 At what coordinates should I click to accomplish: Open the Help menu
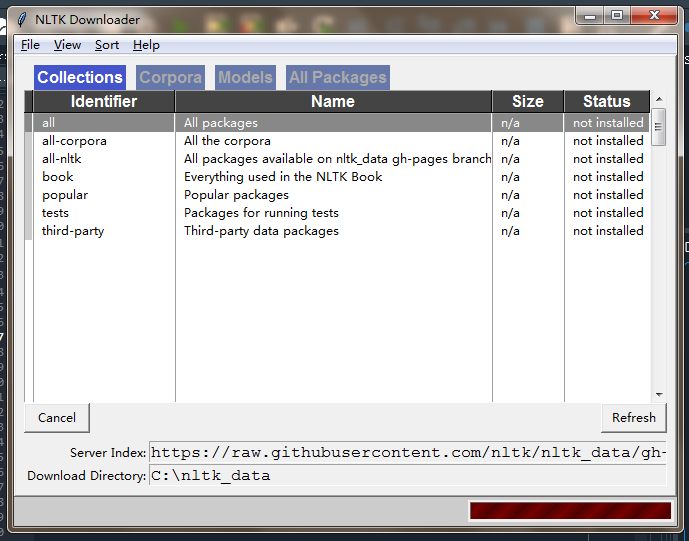tap(146, 45)
